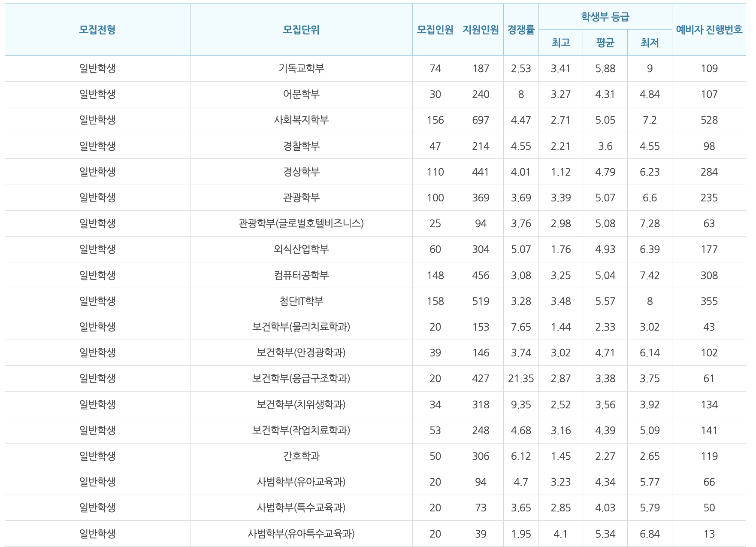Click the 최고 sub-column header
Viewport: 756px width, 547px height.
561,43
